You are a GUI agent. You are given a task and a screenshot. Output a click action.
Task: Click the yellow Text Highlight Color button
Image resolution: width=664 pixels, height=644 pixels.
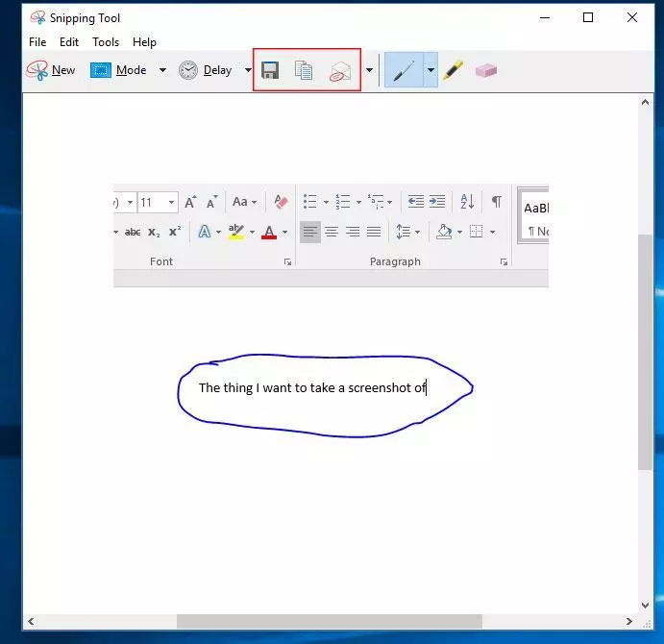tap(236, 232)
